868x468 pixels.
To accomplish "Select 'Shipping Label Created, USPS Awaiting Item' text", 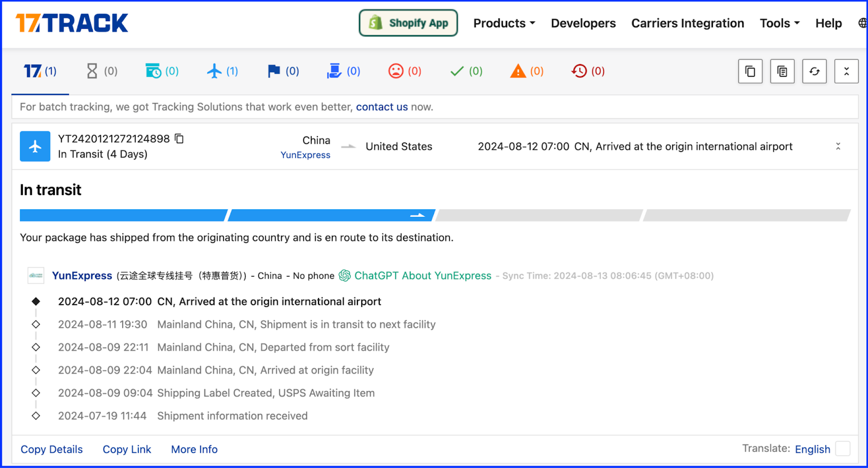I will click(x=266, y=393).
